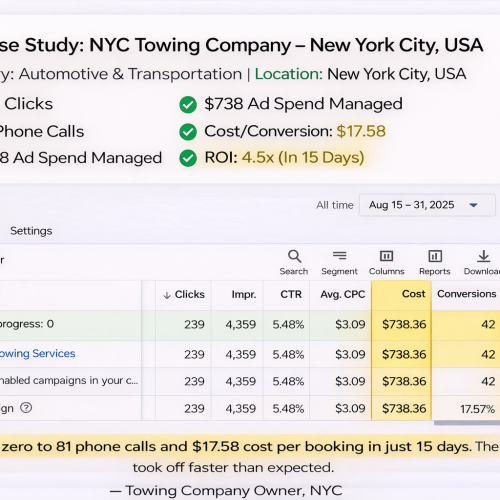Open the Segment option

click(x=339, y=263)
